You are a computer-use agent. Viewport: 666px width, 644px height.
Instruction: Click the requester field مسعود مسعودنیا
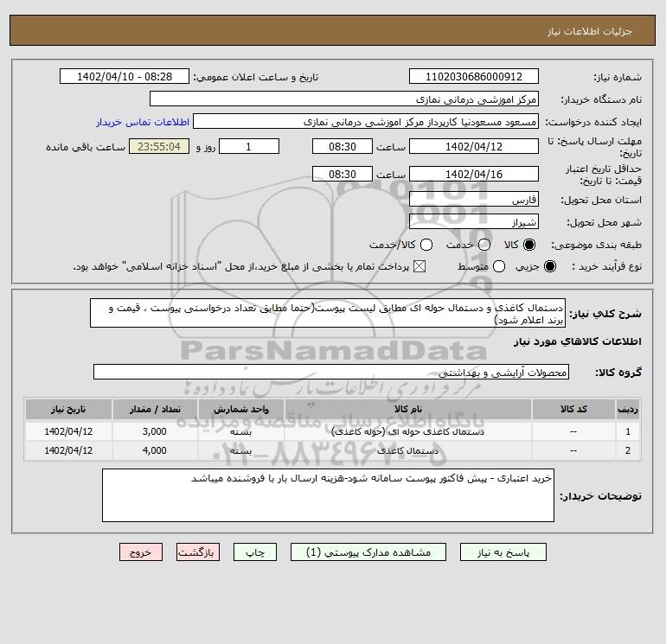366,122
